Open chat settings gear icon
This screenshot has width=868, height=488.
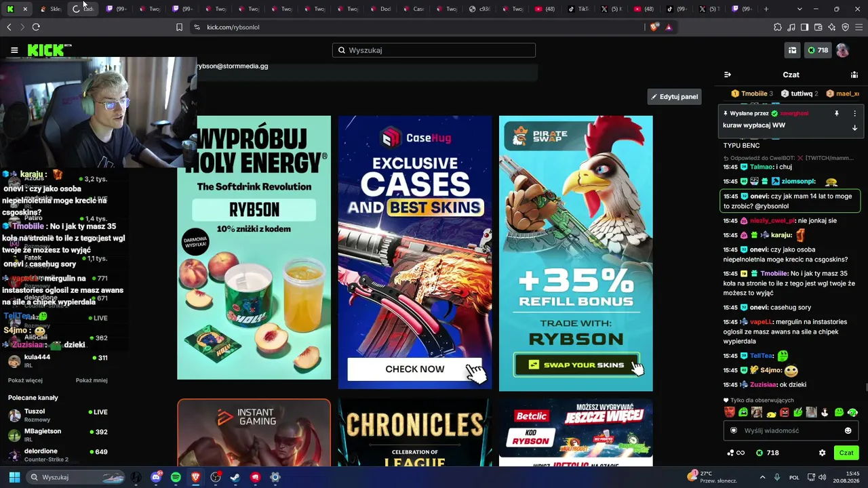coord(822,453)
